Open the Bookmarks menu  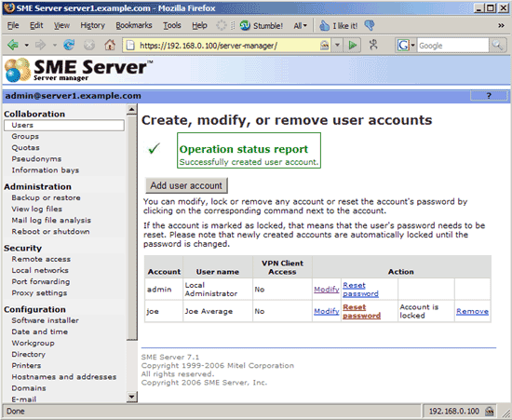click(134, 25)
